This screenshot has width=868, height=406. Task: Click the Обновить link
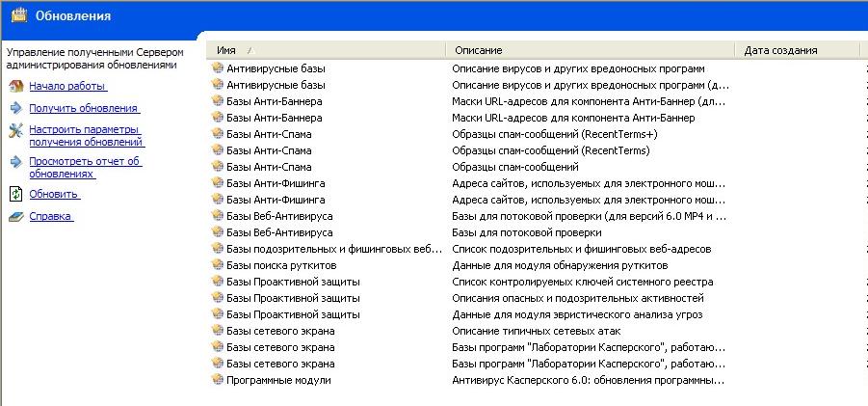coord(53,194)
